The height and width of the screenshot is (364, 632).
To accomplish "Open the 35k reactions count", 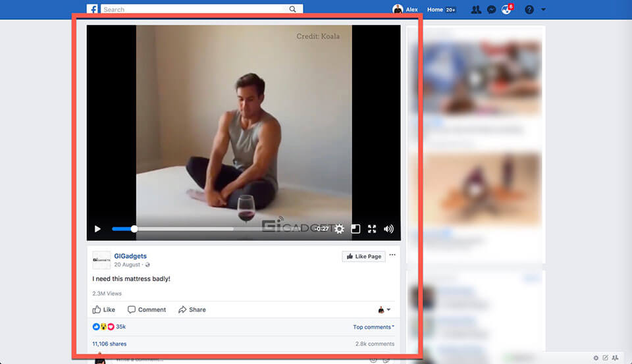I will coord(121,326).
